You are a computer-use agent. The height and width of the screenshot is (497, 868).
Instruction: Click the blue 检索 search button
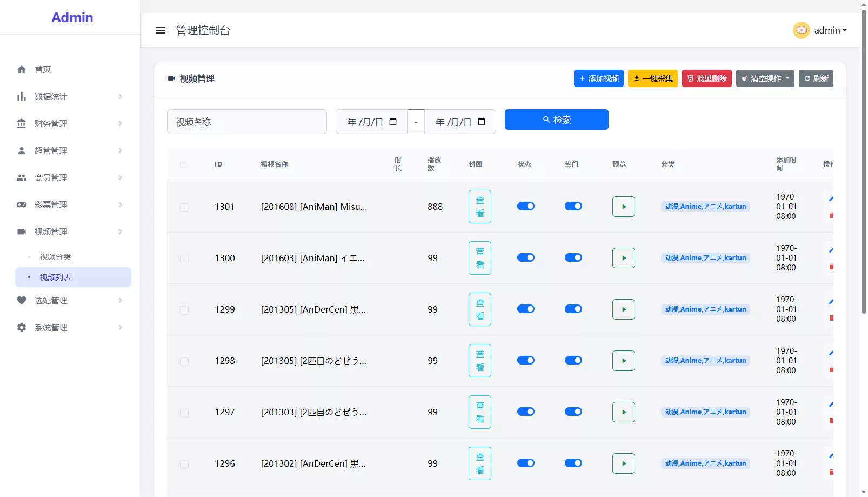coord(556,120)
